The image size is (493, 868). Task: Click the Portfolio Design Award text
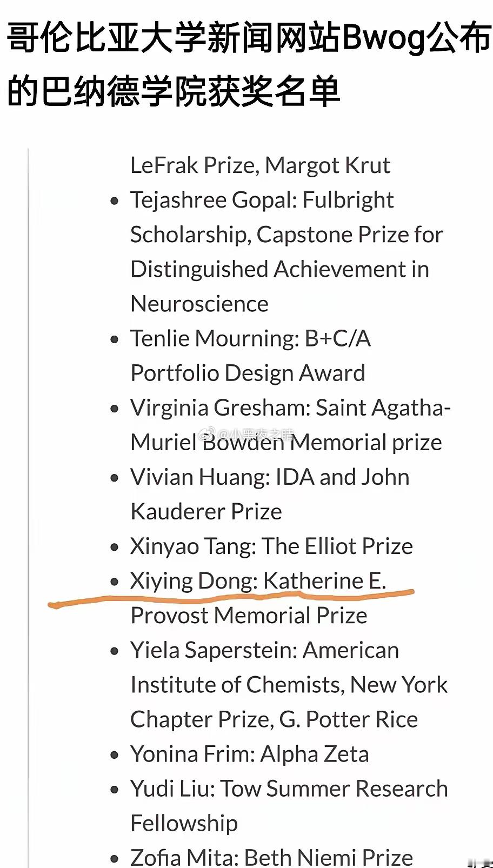point(248,373)
